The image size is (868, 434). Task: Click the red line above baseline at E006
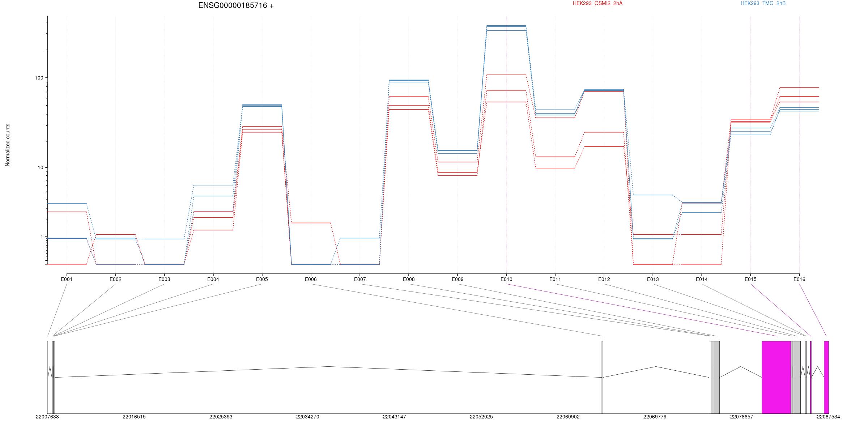point(311,223)
